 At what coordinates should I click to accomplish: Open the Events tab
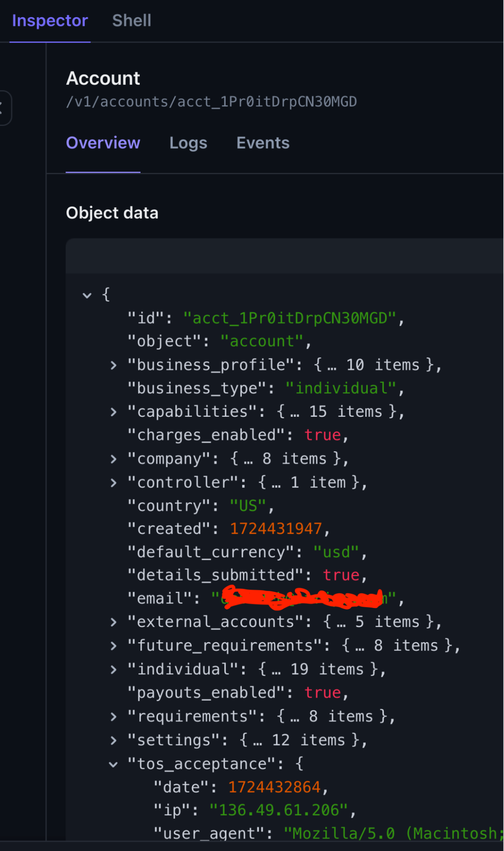tap(263, 143)
